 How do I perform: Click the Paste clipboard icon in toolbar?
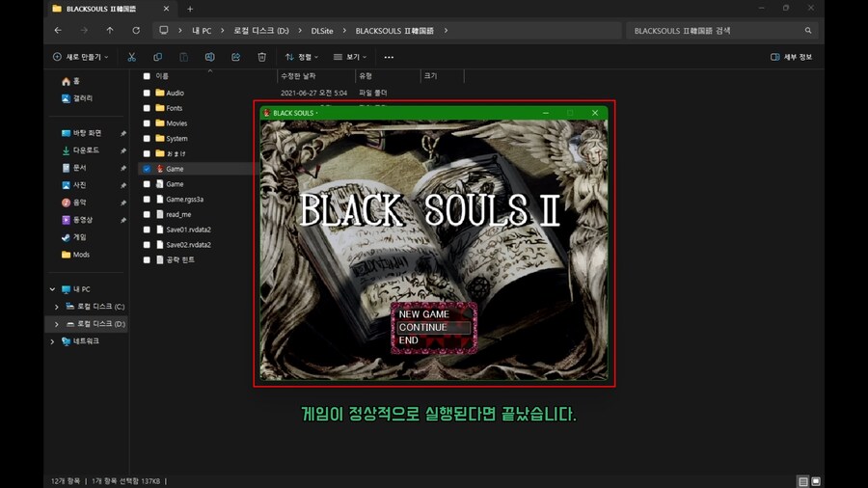point(184,57)
